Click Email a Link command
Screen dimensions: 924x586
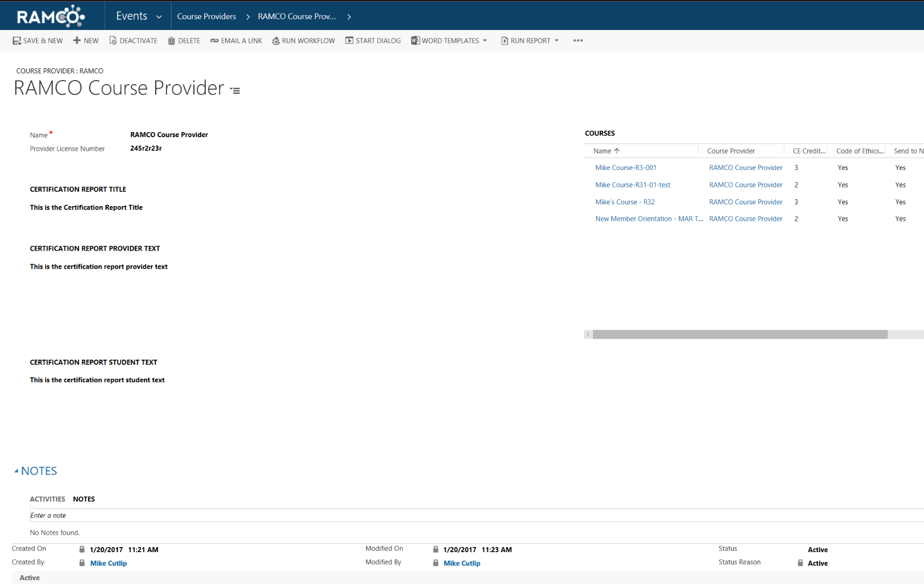(236, 41)
